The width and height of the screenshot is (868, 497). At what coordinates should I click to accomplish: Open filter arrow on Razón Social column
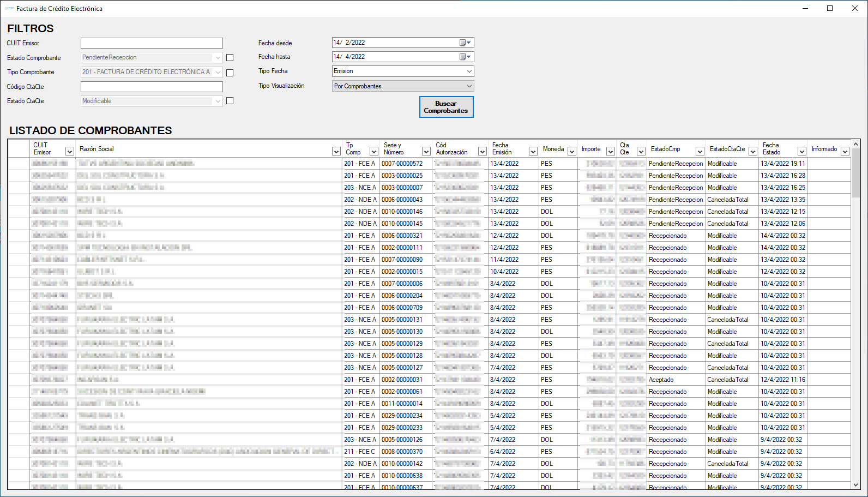coord(336,152)
